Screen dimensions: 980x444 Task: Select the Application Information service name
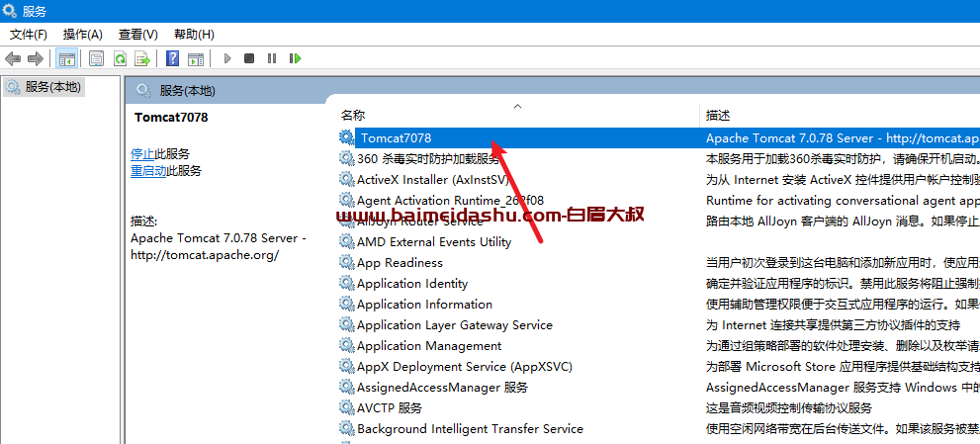tap(424, 305)
